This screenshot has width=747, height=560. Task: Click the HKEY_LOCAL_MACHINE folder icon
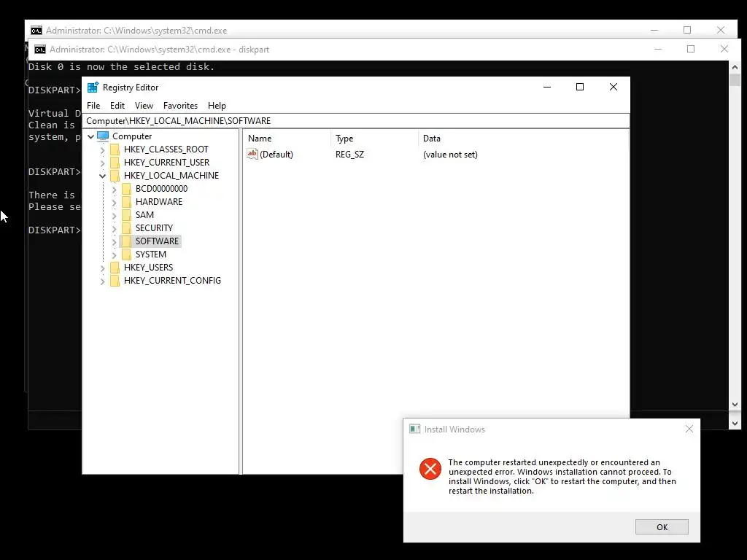click(x=115, y=176)
